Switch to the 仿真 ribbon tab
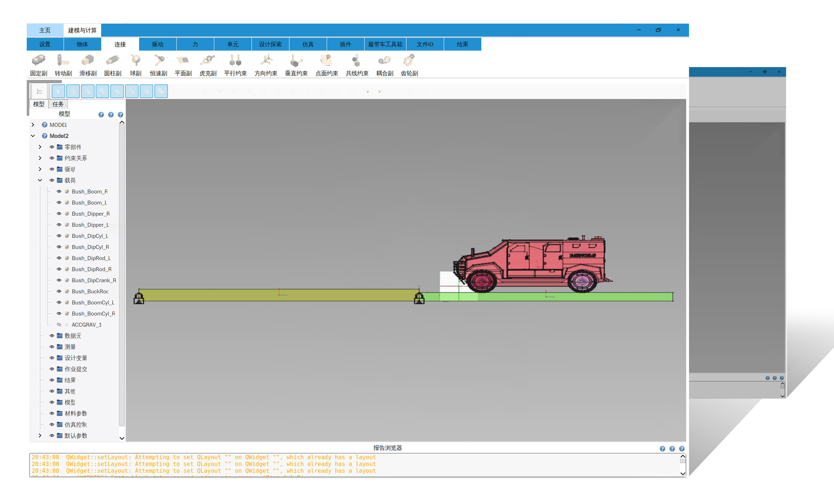 308,44
